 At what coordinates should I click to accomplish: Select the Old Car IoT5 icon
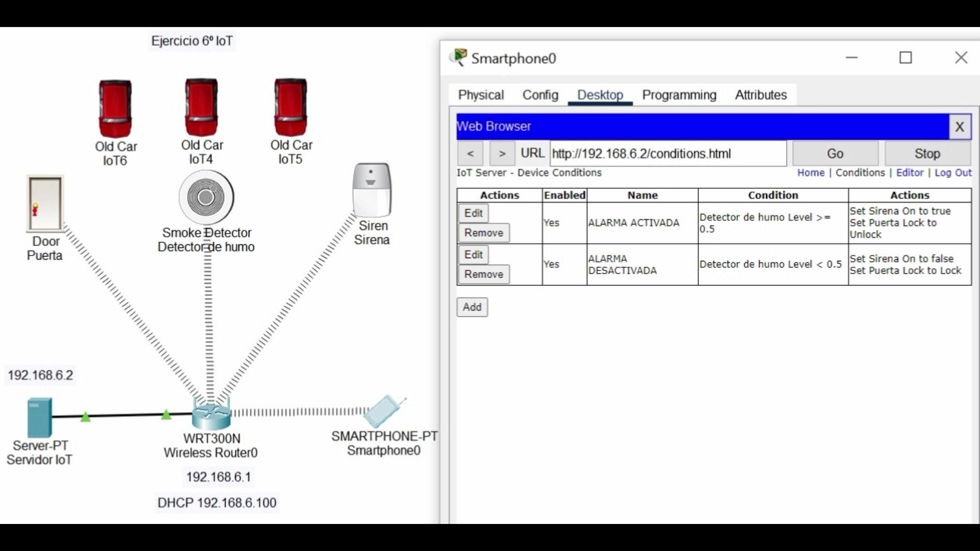coord(290,107)
